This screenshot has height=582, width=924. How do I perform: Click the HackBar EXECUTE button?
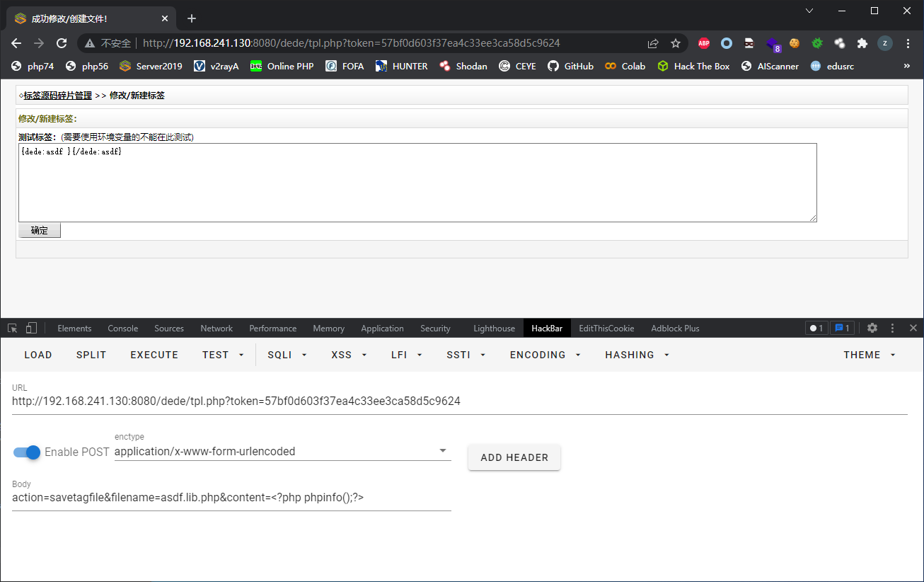coord(154,355)
